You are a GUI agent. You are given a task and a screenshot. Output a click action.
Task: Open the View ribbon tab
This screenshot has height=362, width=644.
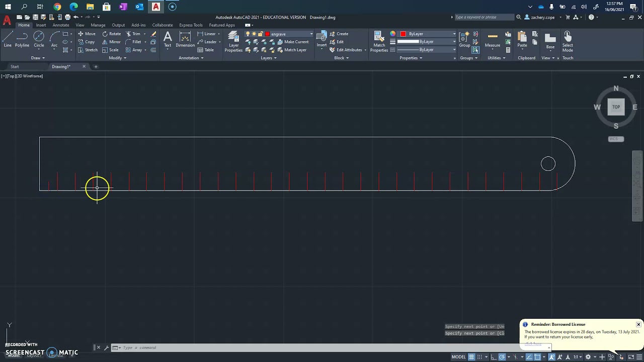(x=80, y=25)
